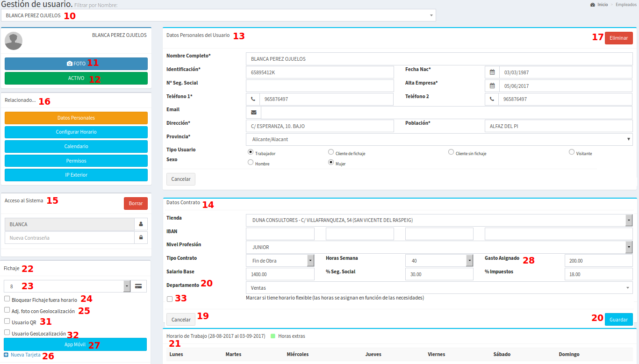The image size is (639, 364).
Task: Open the Datos Personales section
Action: coord(76,118)
